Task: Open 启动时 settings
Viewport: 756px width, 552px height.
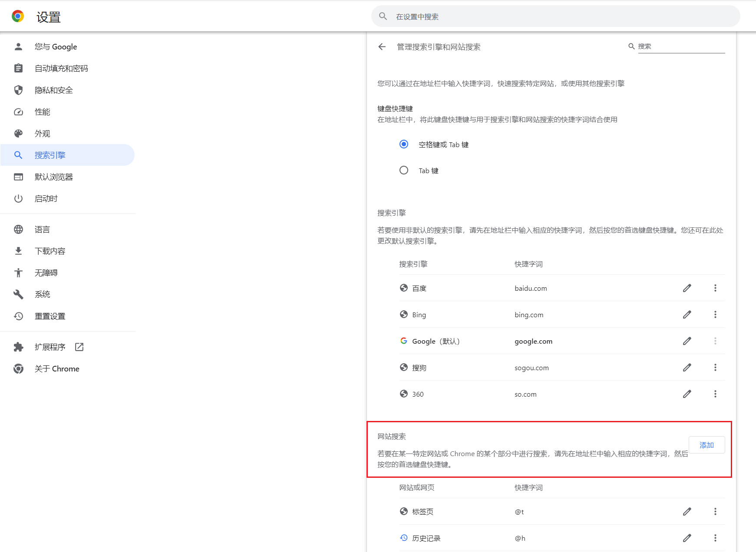Action: coord(68,199)
